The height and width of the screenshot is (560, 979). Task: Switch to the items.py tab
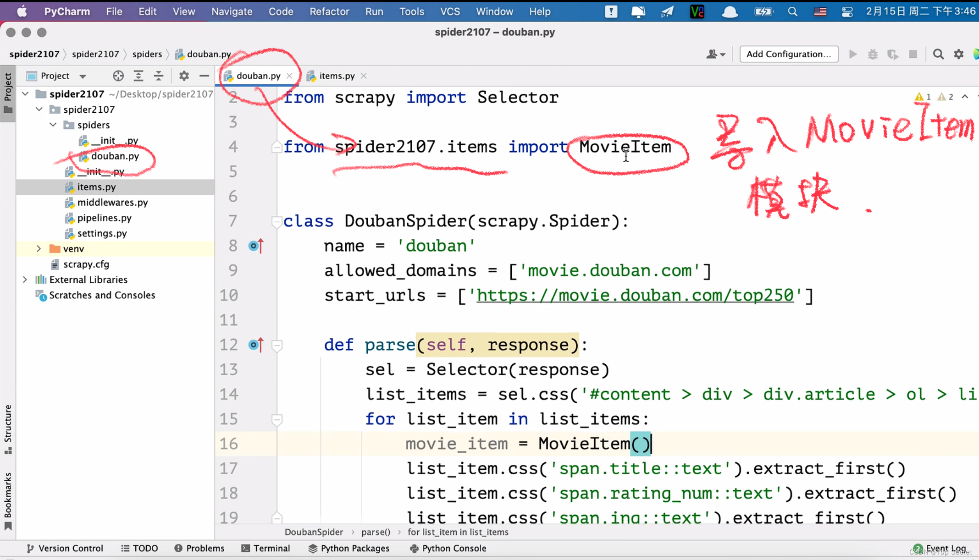click(x=337, y=76)
